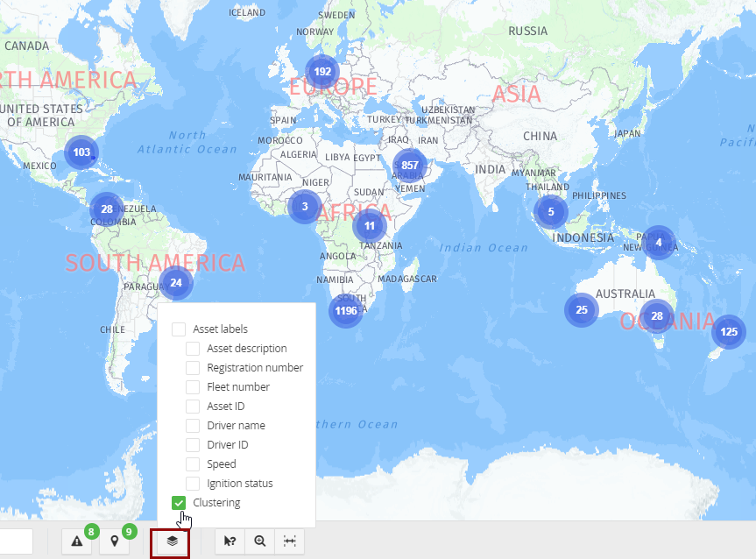Screen dimensions: 756x559
Task: Click the Asset ID text label
Action: coord(226,407)
